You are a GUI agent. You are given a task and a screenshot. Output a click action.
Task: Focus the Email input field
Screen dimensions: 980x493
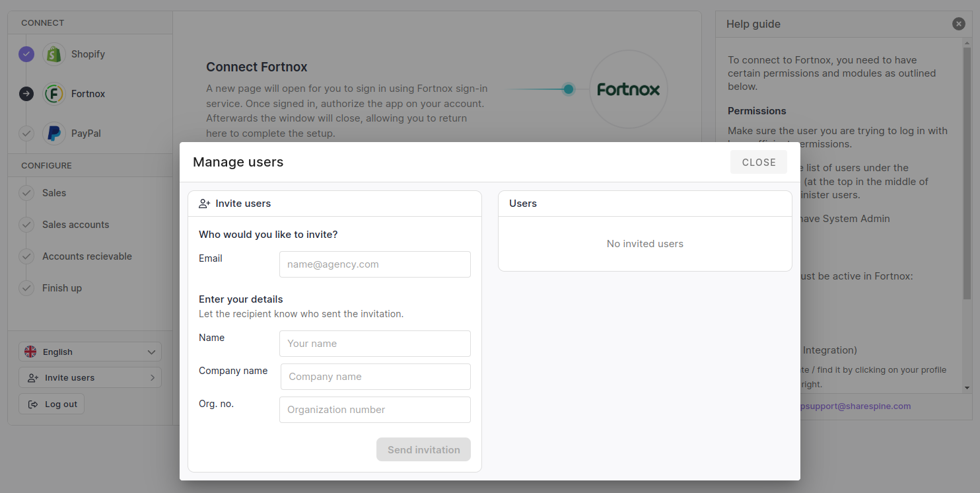[x=375, y=264]
